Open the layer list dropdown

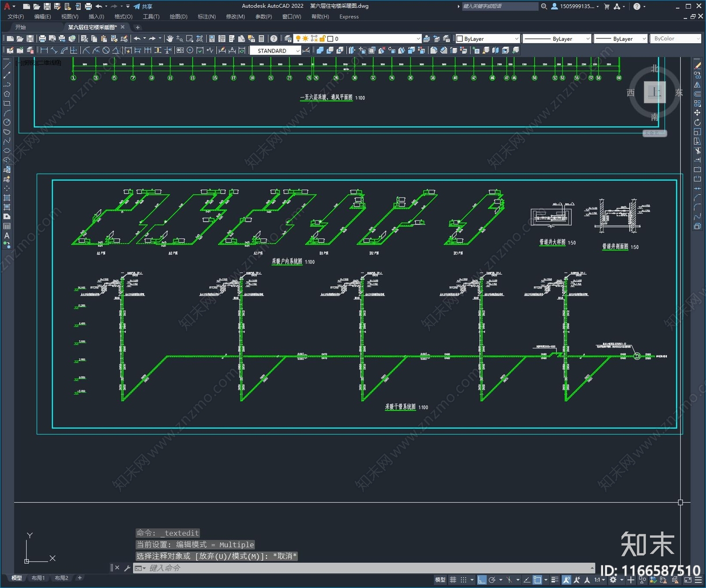(x=418, y=39)
